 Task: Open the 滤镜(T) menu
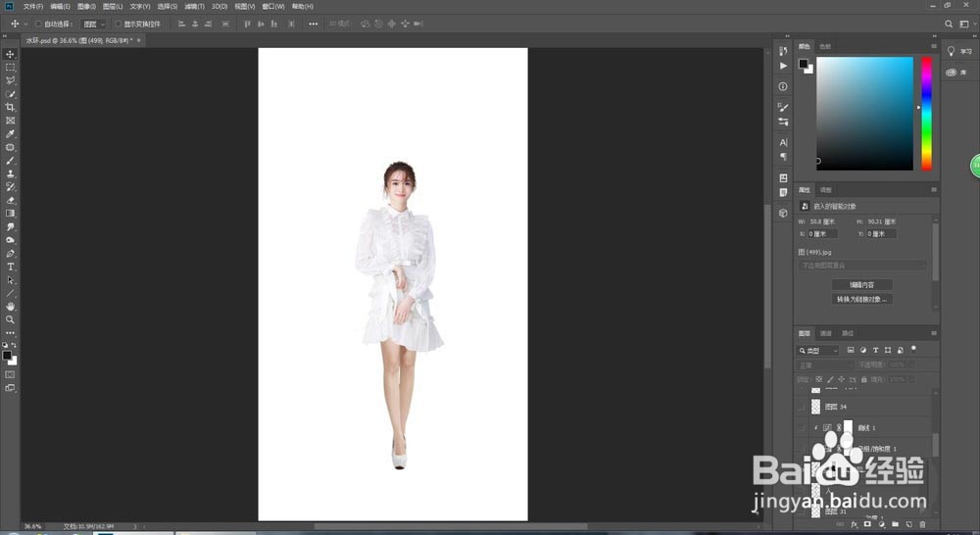pos(194,6)
